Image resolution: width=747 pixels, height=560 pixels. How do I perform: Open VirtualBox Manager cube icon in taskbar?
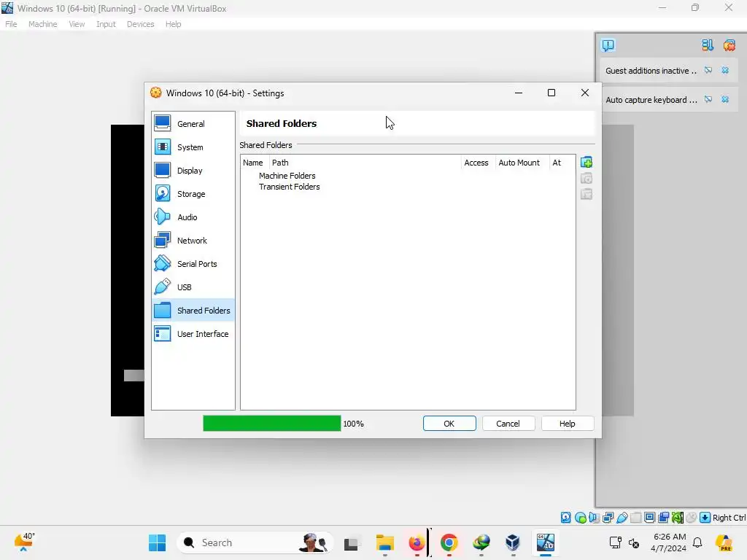coord(513,542)
